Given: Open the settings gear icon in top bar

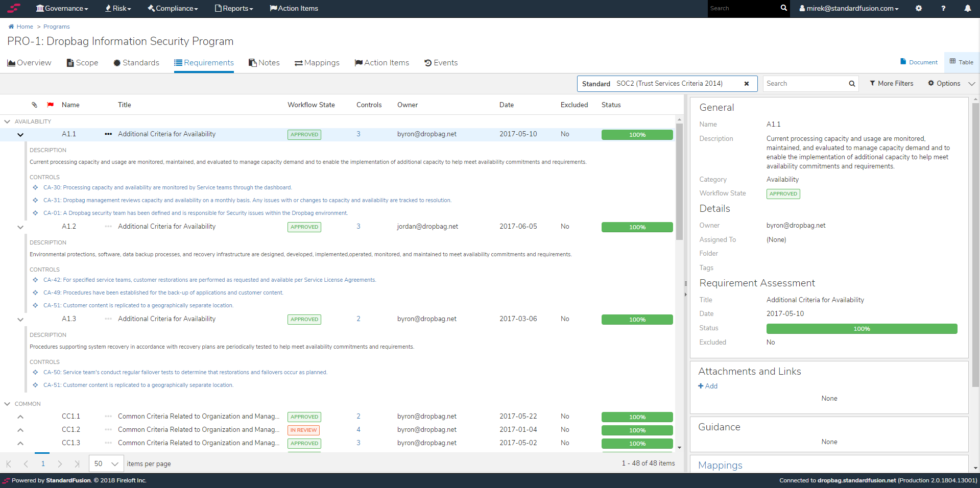Looking at the screenshot, I should pos(919,8).
